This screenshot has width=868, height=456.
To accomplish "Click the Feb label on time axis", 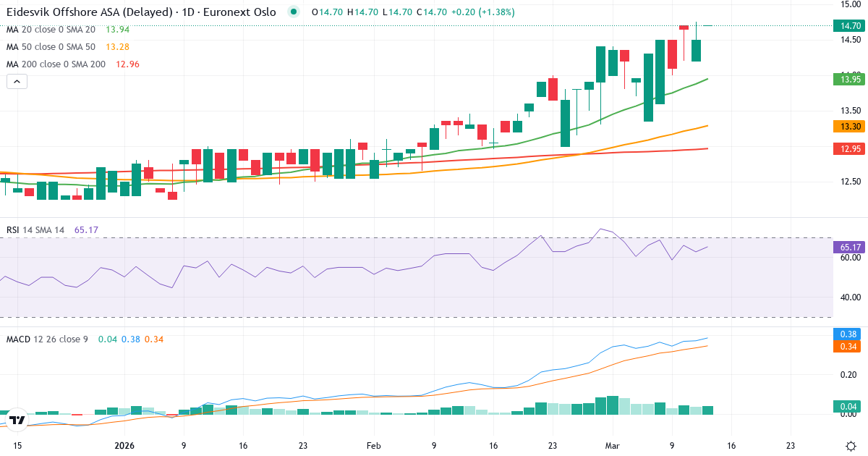I will click(373, 446).
